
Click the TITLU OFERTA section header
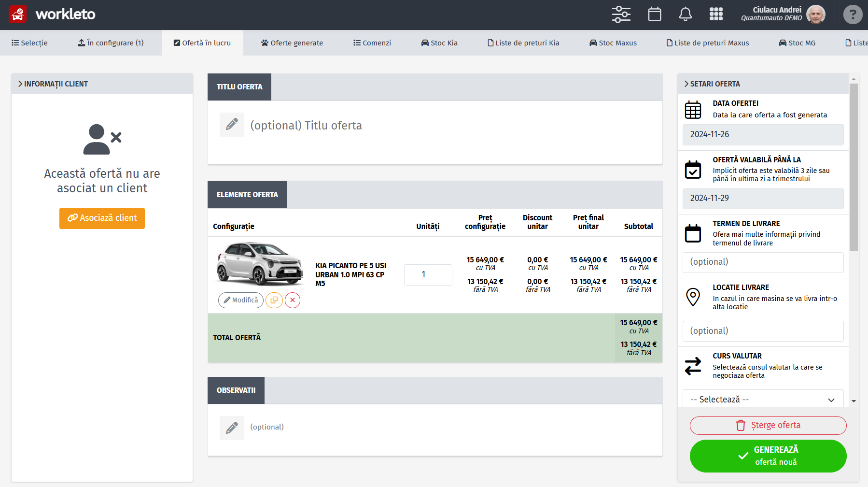pos(239,87)
